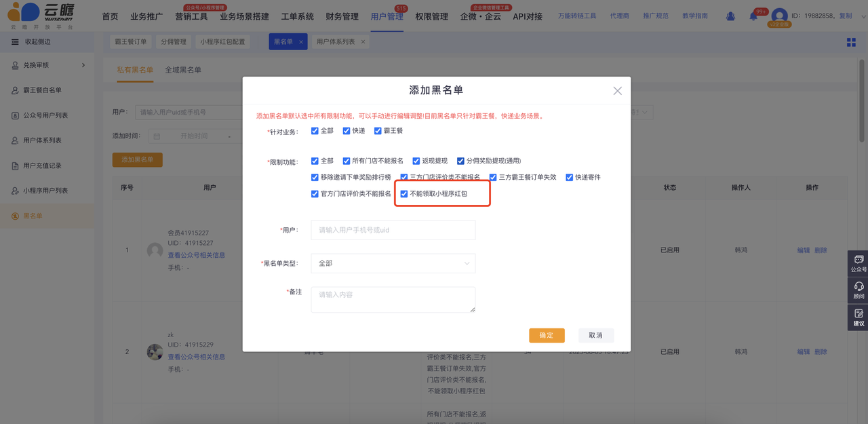The height and width of the screenshot is (424, 868).
Task: Toggle the 快递寄件 checkbox
Action: [570, 177]
